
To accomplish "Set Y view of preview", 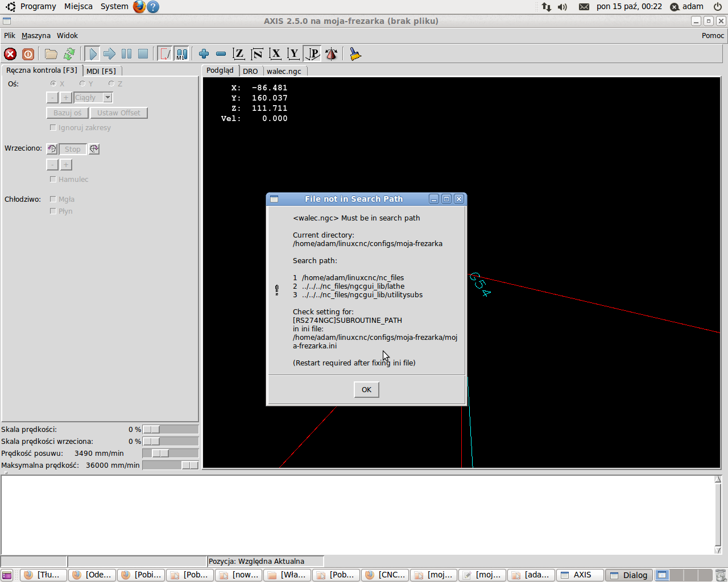I will 293,54.
